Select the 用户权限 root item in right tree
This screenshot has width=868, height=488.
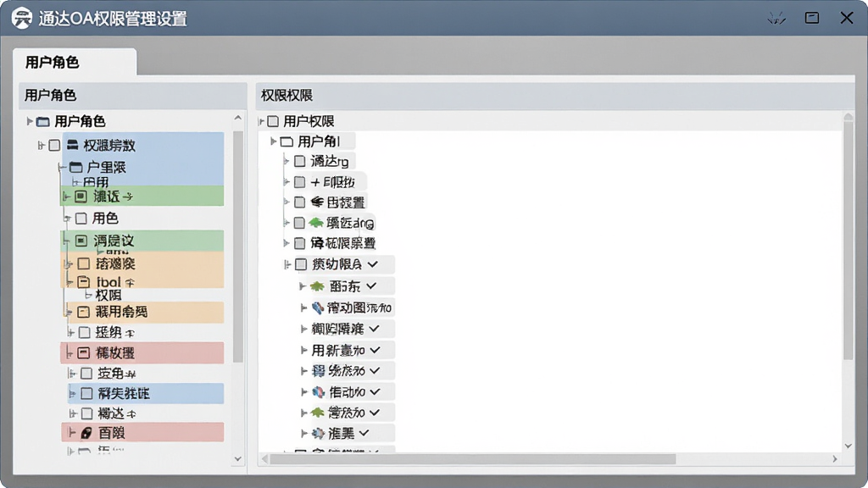[x=309, y=121]
